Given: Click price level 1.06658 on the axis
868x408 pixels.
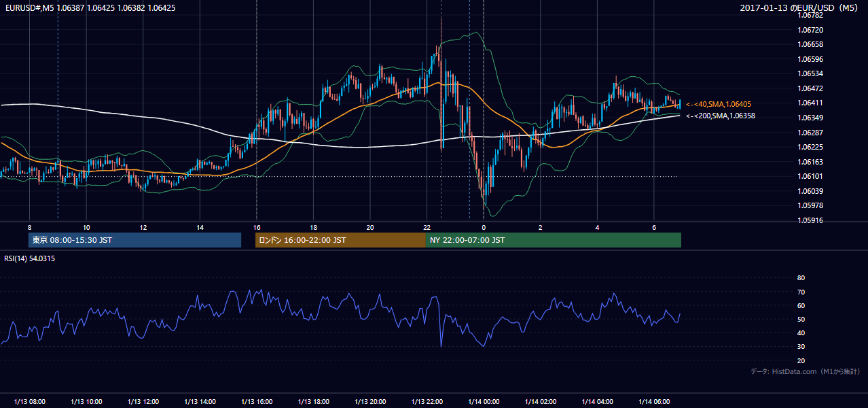Looking at the screenshot, I should (810, 44).
